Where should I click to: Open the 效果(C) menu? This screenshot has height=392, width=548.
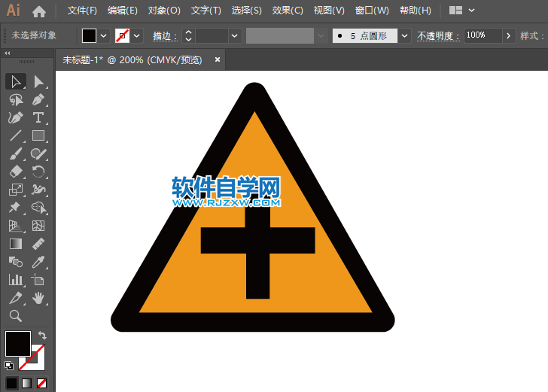pyautogui.click(x=287, y=11)
